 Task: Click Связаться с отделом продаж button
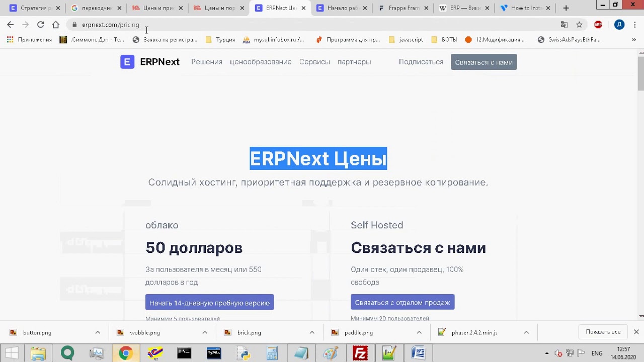click(403, 302)
